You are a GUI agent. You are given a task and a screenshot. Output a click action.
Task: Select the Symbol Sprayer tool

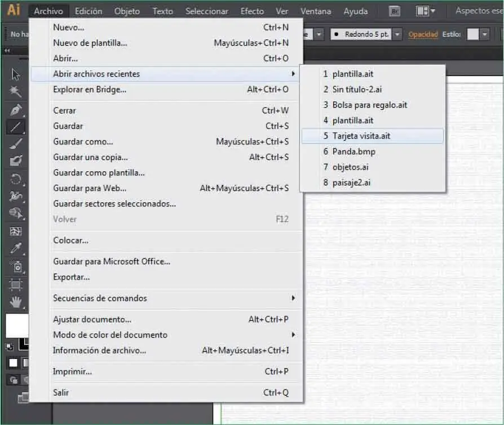[15, 267]
